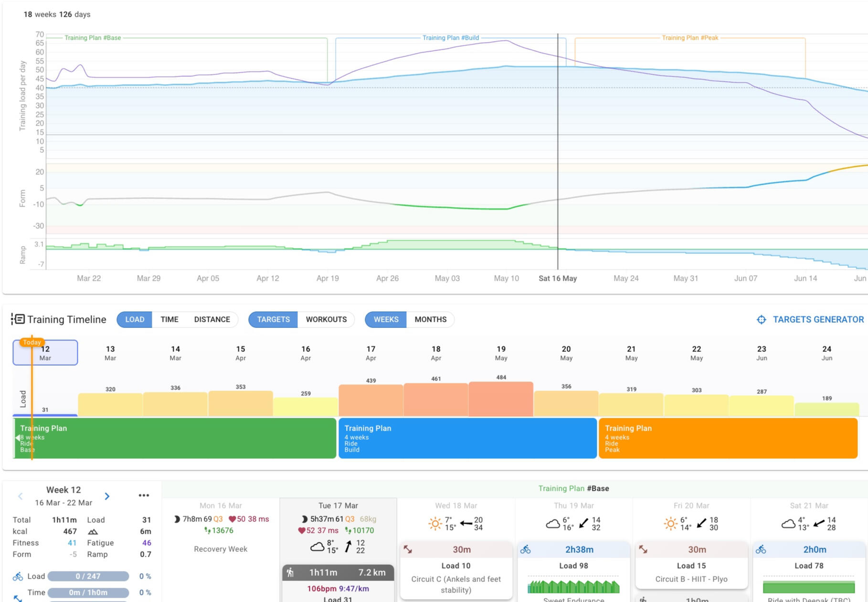Switch timeline grouping to MONTHS
This screenshot has height=602, width=868.
pyautogui.click(x=430, y=319)
